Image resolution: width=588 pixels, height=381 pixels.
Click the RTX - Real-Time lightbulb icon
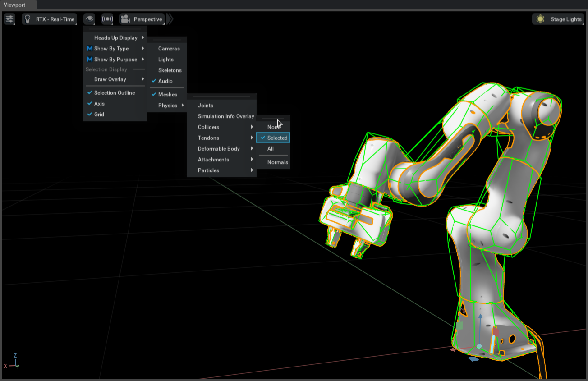point(28,19)
